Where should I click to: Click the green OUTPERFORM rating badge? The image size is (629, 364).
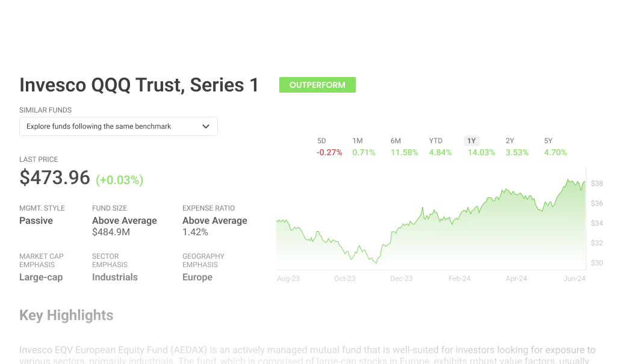pyautogui.click(x=317, y=85)
